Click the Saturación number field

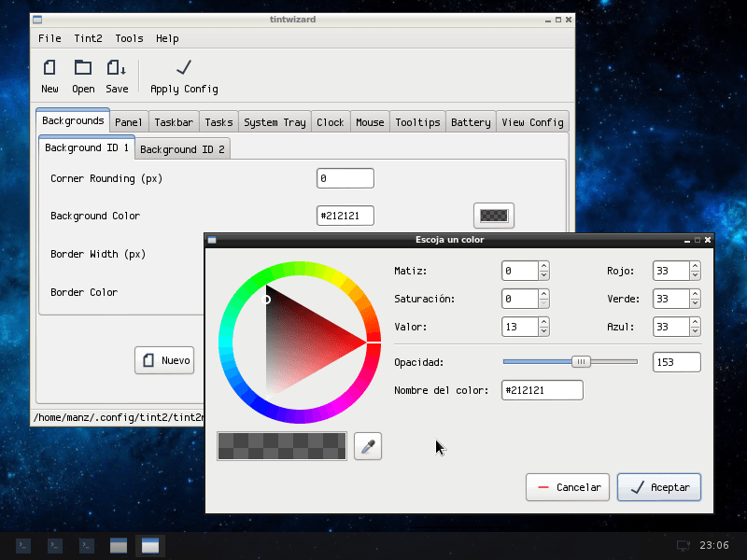click(520, 299)
